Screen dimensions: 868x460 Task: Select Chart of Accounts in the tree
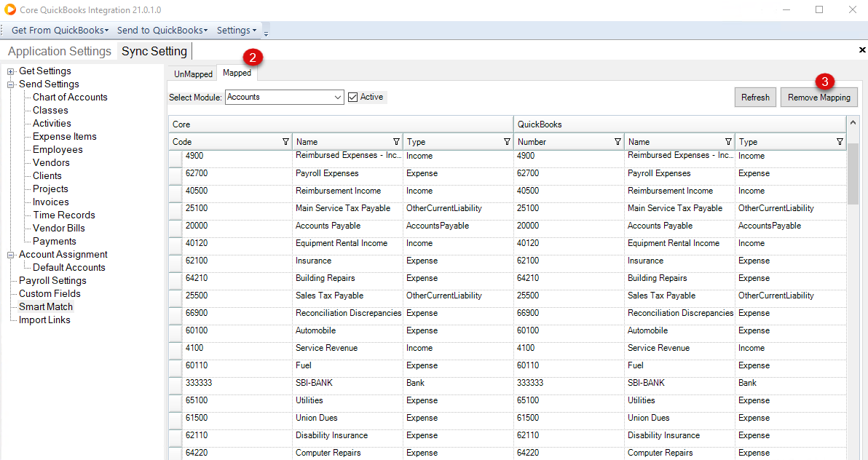pyautogui.click(x=70, y=97)
